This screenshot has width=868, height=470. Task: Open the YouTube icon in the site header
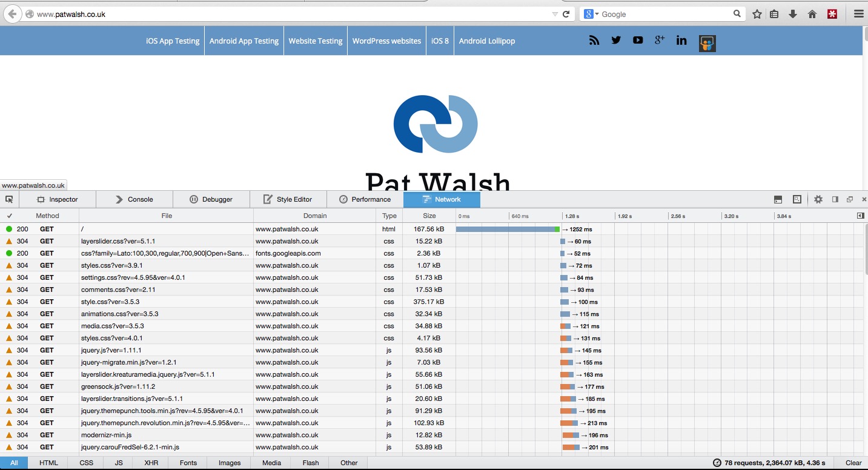[638, 40]
